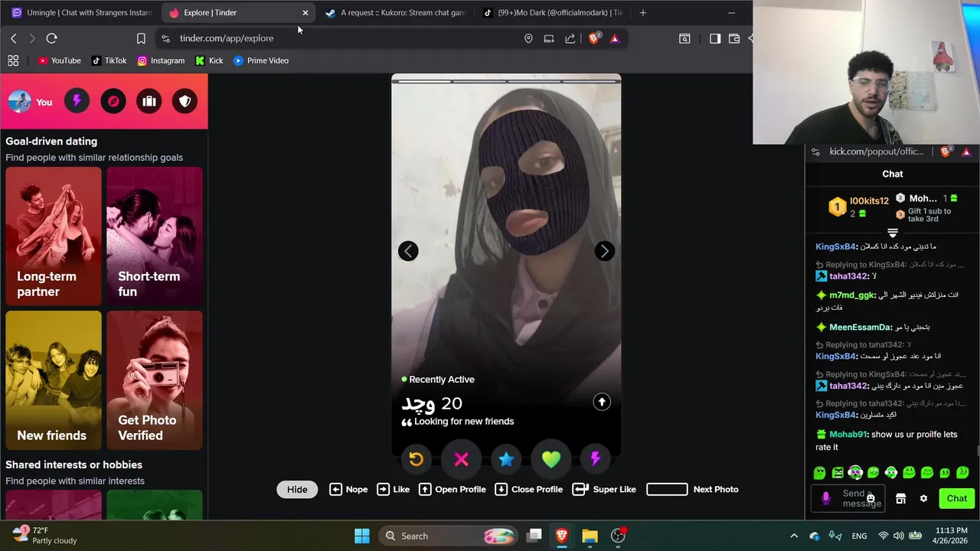Click the Open Profile shortcut hint

point(452,490)
